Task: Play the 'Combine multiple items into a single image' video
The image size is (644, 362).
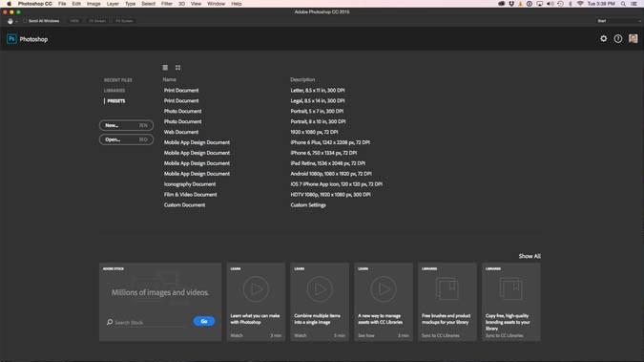Action: coord(320,289)
